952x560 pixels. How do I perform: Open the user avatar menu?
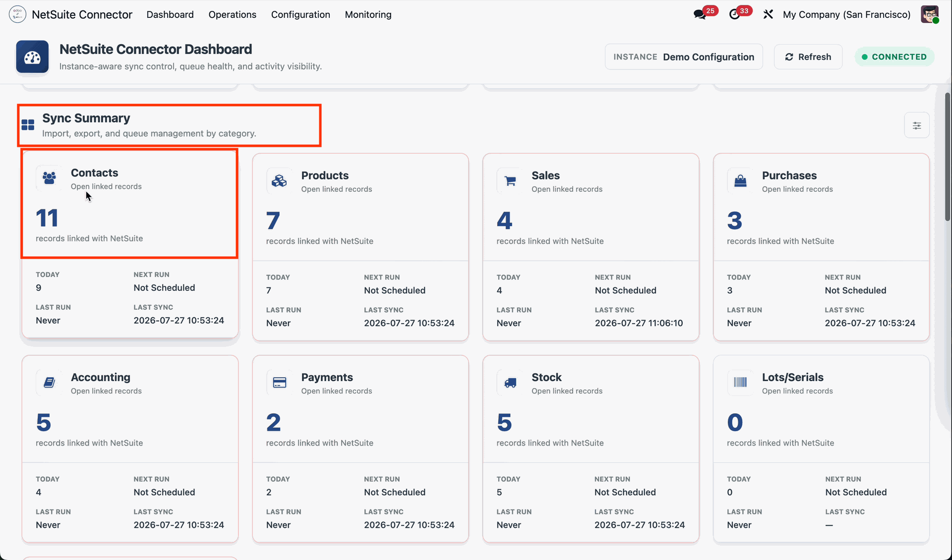pyautogui.click(x=930, y=14)
